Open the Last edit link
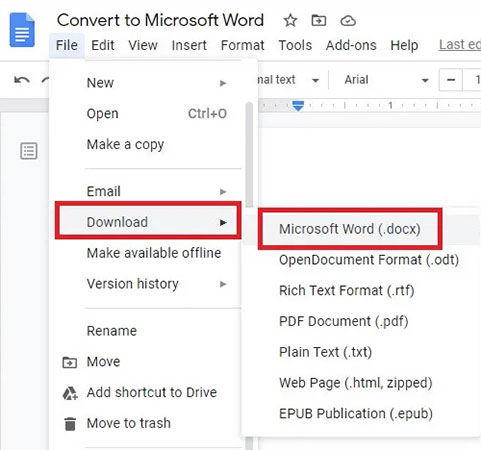 tap(460, 44)
